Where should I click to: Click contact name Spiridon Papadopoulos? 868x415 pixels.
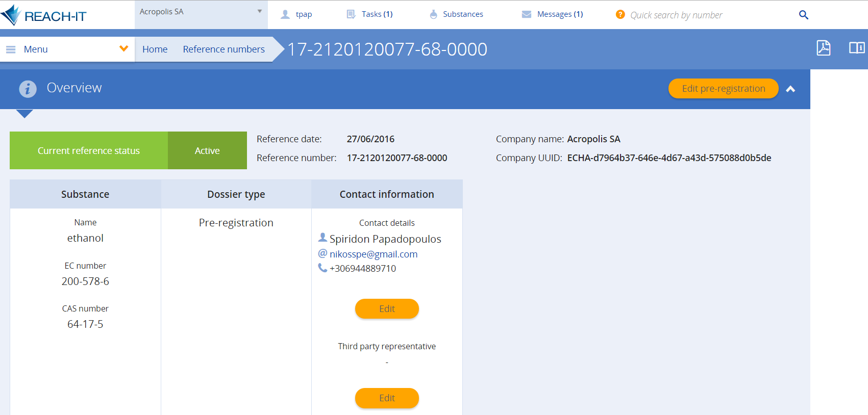385,239
